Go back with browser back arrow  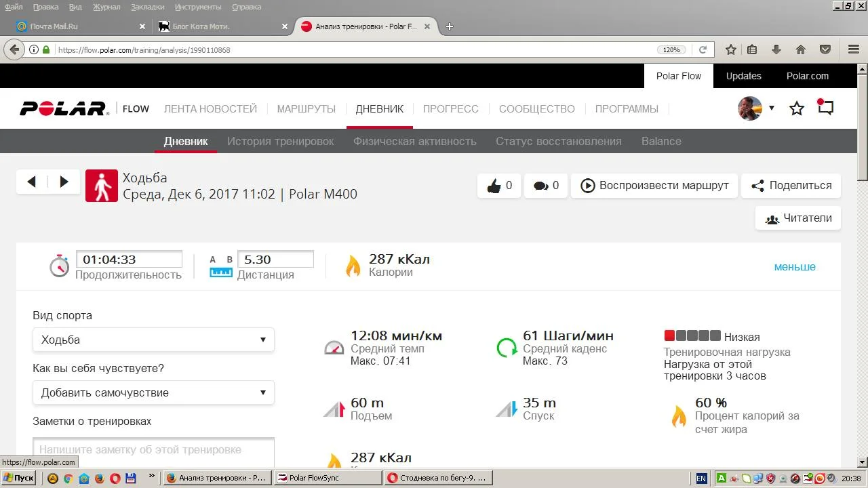pos(14,49)
